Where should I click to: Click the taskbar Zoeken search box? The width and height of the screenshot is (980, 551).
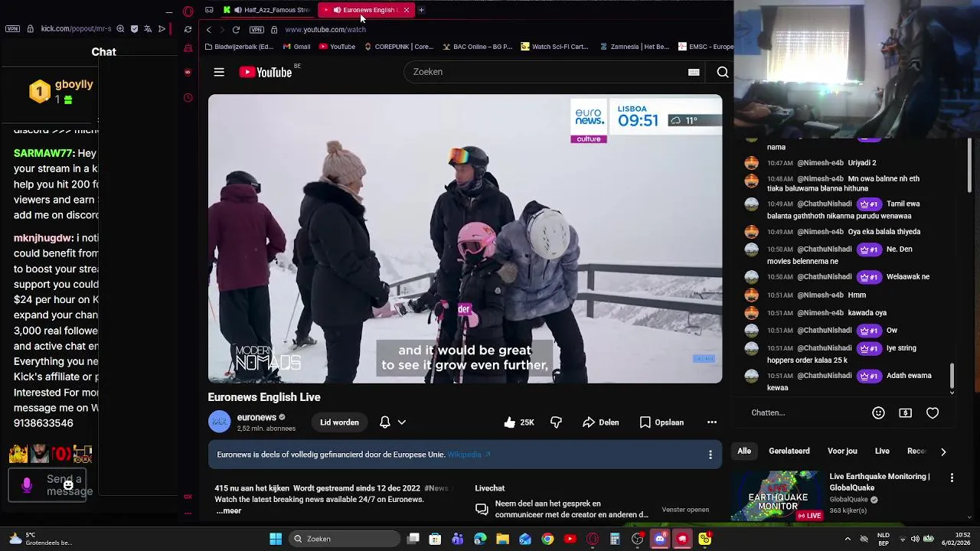point(345,539)
